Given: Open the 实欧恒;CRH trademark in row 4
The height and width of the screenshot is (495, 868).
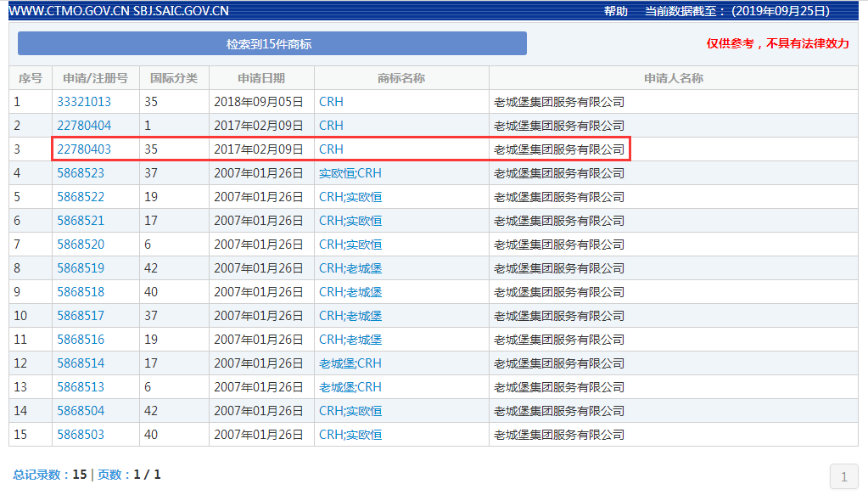Looking at the screenshot, I should pyautogui.click(x=350, y=173).
